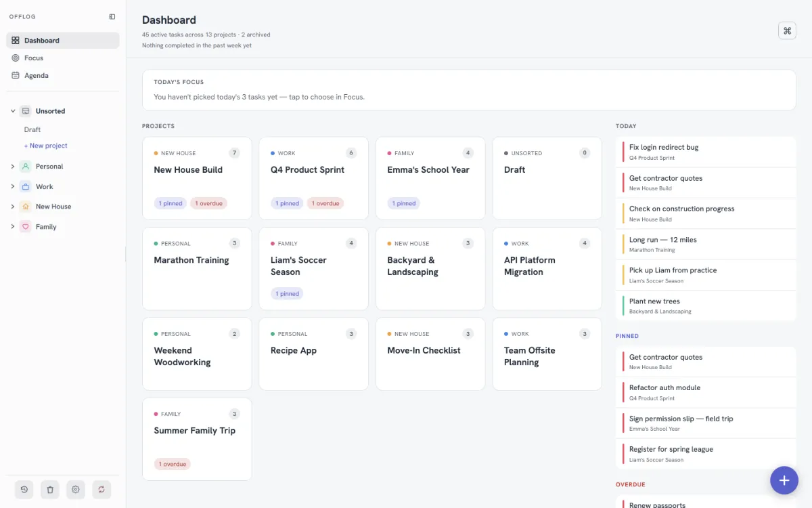This screenshot has height=508, width=812.
Task: Click the + New project link
Action: [46, 146]
